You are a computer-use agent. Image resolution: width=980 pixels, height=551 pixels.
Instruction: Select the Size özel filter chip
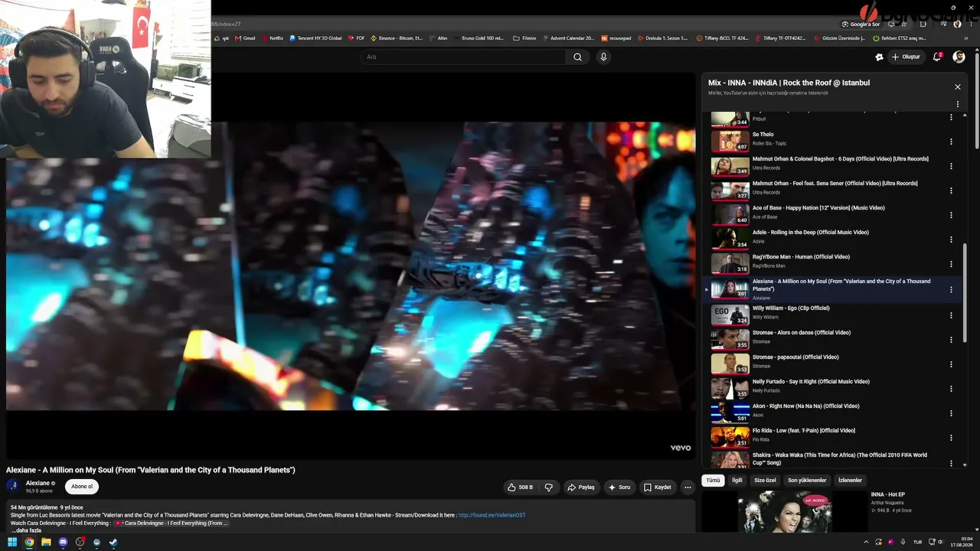[x=765, y=480]
